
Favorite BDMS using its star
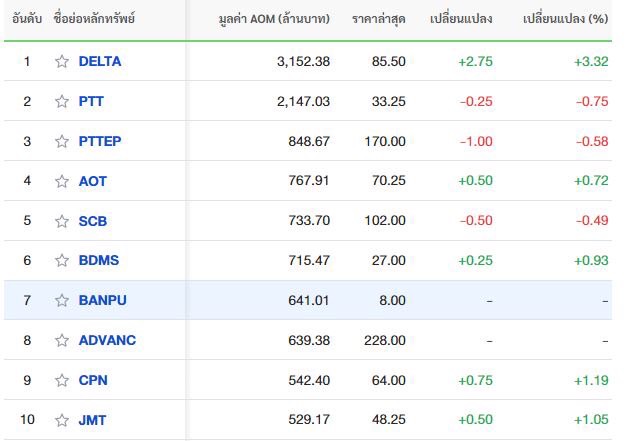(x=62, y=260)
